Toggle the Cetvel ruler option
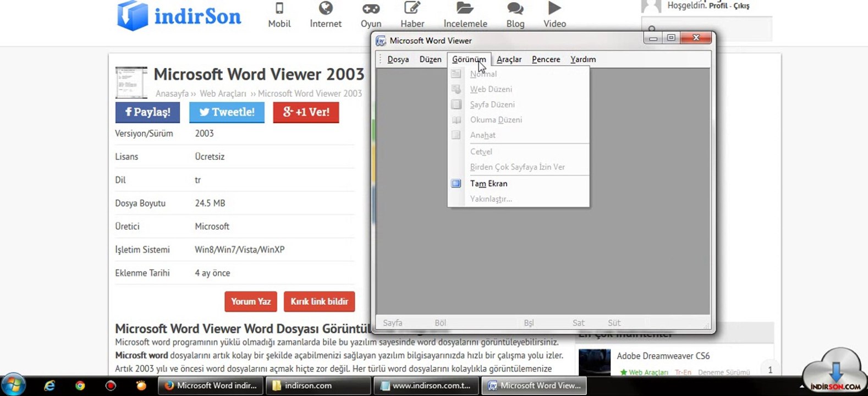This screenshot has height=396, width=868. tap(519, 152)
